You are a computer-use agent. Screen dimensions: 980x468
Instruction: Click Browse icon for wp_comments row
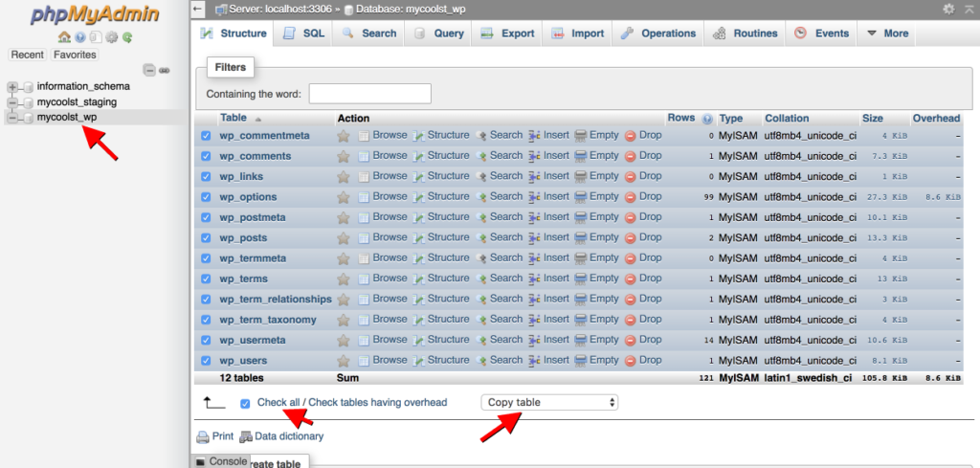pos(364,156)
